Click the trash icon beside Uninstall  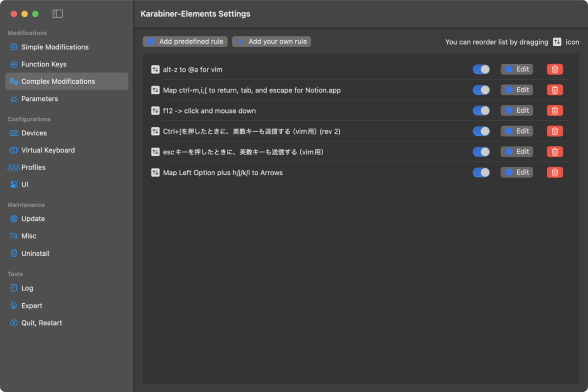[14, 253]
